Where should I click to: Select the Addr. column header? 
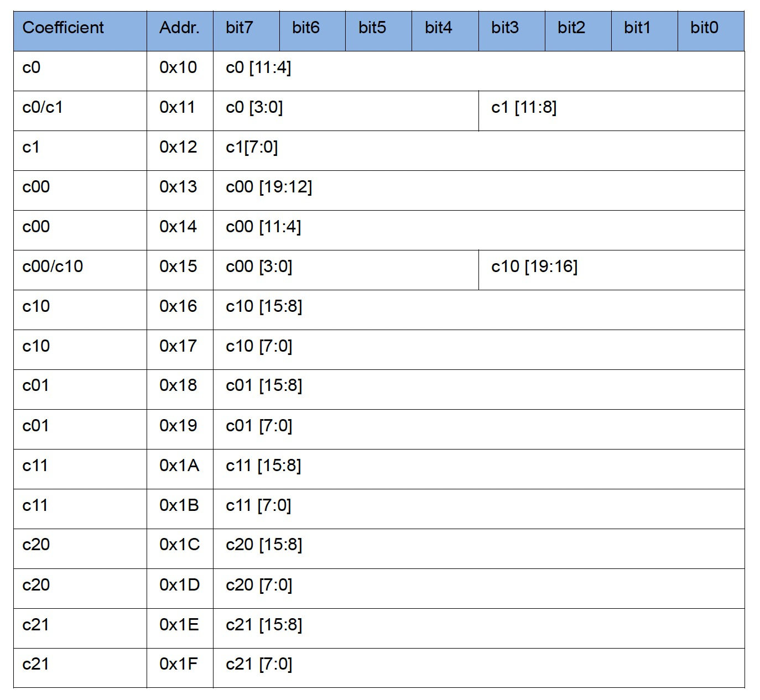pos(180,31)
